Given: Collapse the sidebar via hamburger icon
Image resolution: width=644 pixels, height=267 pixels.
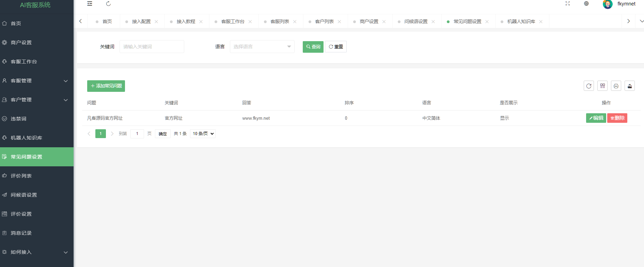Looking at the screenshot, I should pyautogui.click(x=90, y=4).
